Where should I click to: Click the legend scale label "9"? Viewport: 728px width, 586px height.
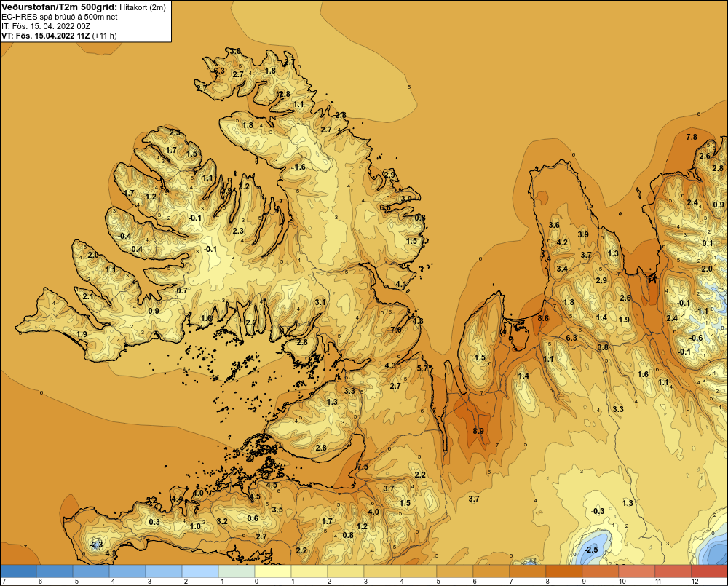584,582
